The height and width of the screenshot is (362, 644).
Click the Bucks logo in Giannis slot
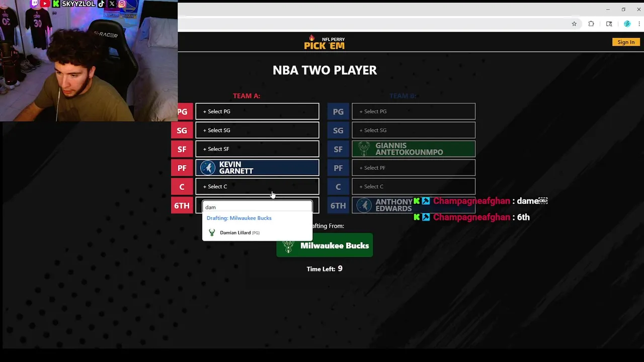pyautogui.click(x=364, y=149)
